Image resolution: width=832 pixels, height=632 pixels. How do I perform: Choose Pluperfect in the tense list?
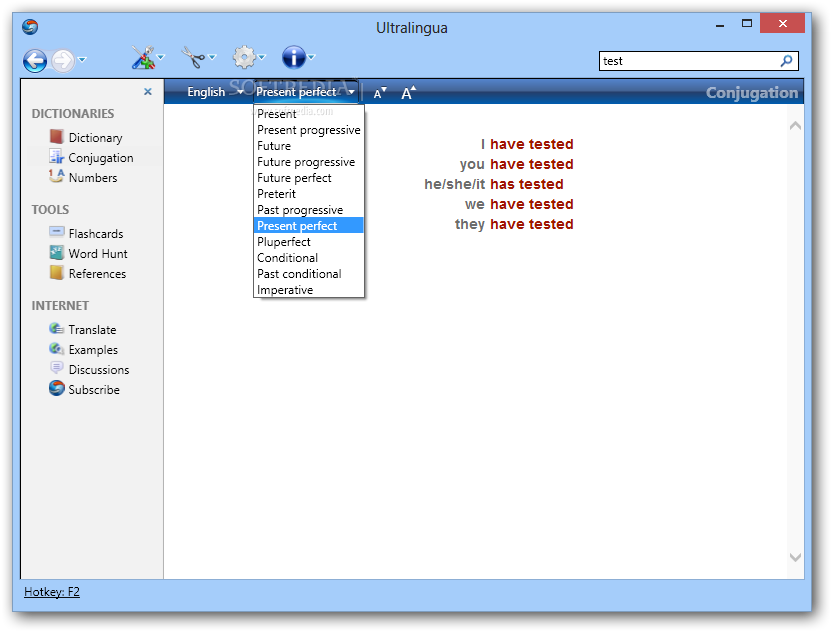pos(284,242)
